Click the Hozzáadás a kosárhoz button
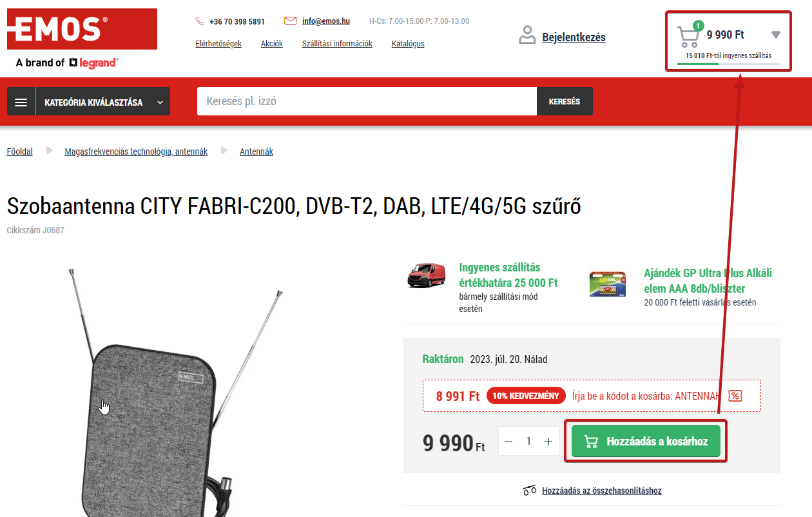 646,442
